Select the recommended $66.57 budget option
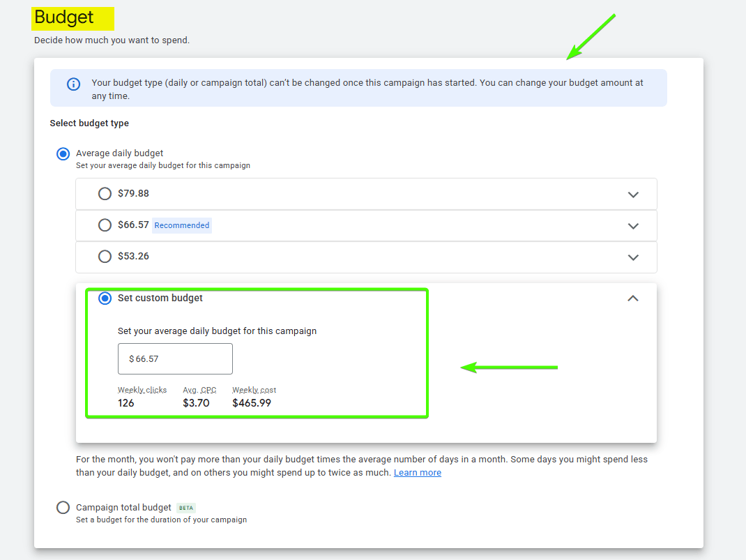 (x=105, y=225)
